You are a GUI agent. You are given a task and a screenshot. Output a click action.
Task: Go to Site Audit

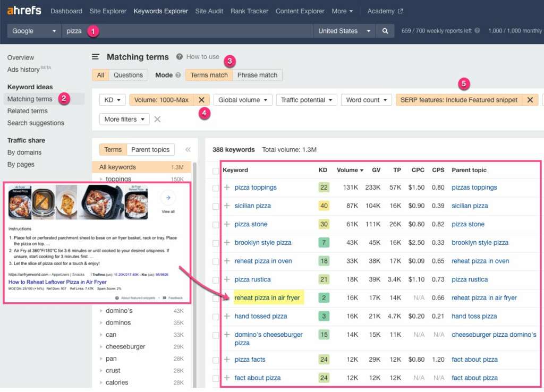pyautogui.click(x=209, y=11)
